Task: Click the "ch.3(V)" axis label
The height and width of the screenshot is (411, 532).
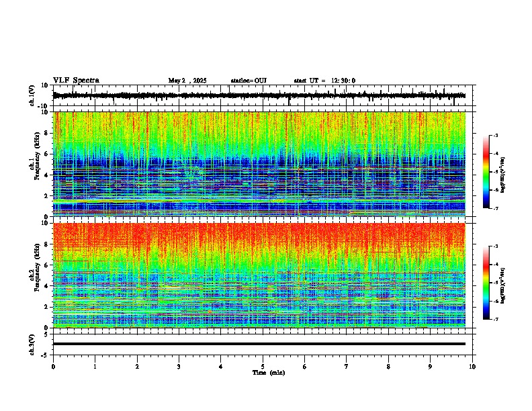Action: pos(32,345)
